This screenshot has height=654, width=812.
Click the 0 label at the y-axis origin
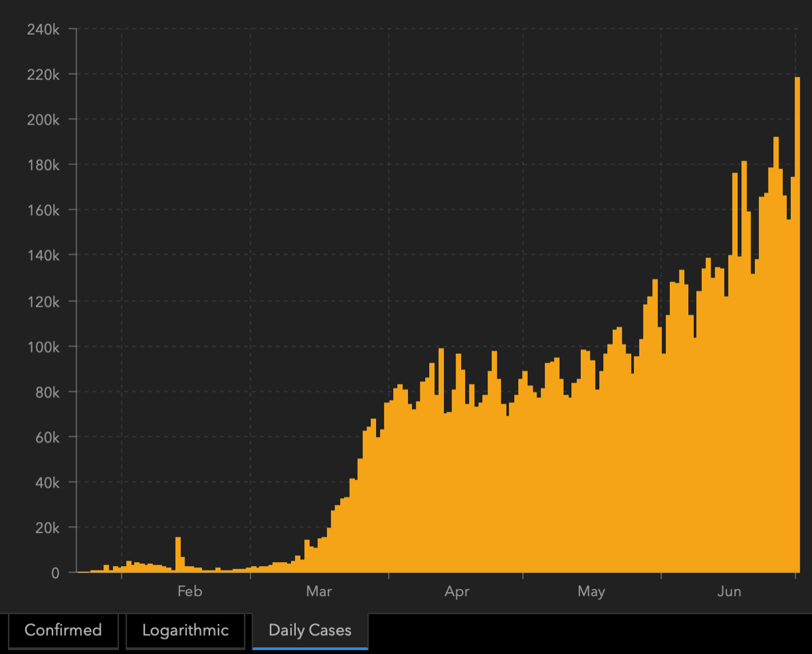tap(55, 573)
